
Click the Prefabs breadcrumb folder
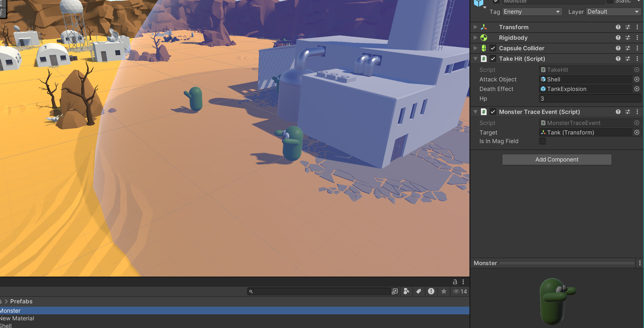[x=21, y=301]
